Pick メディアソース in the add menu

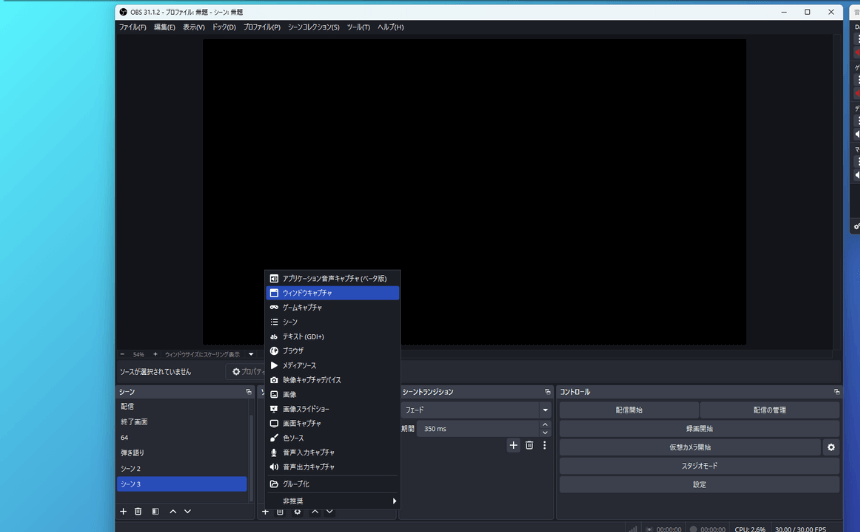pos(298,365)
